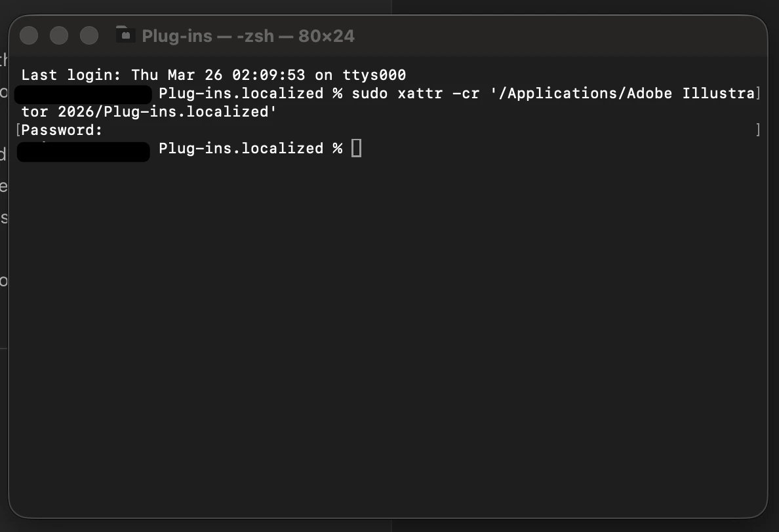Click the right bracket mark on Password line
Image resolution: width=779 pixels, height=532 pixels.
[757, 130]
